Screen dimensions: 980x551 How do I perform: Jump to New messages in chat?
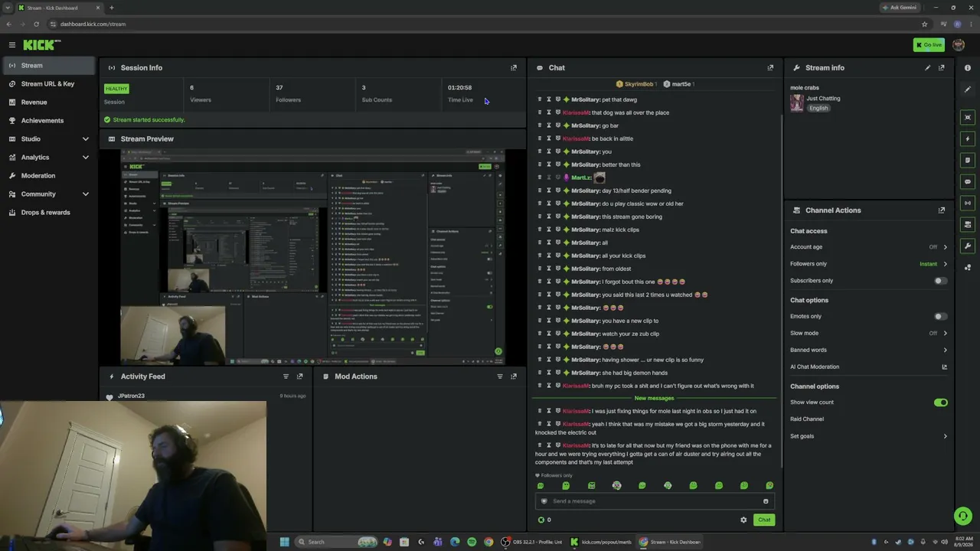(654, 398)
